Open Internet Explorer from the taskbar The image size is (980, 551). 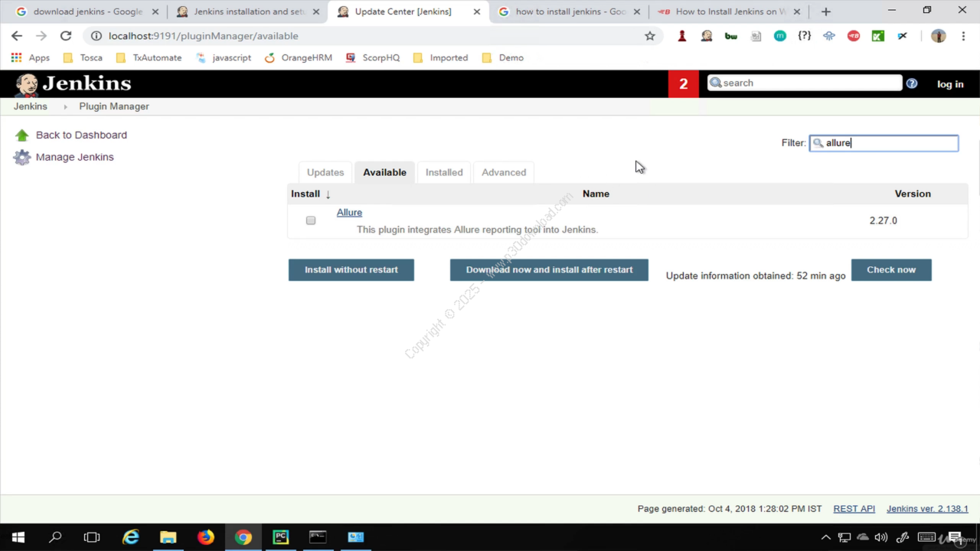coord(131,537)
